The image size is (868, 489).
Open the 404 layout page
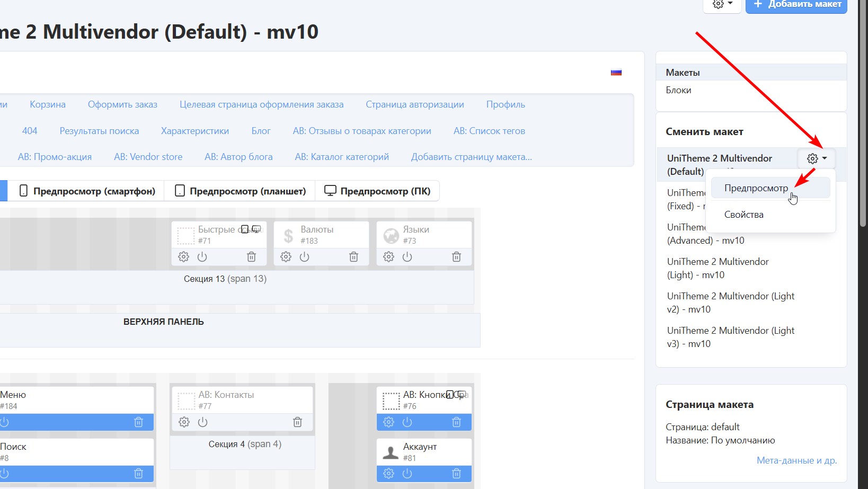click(30, 131)
